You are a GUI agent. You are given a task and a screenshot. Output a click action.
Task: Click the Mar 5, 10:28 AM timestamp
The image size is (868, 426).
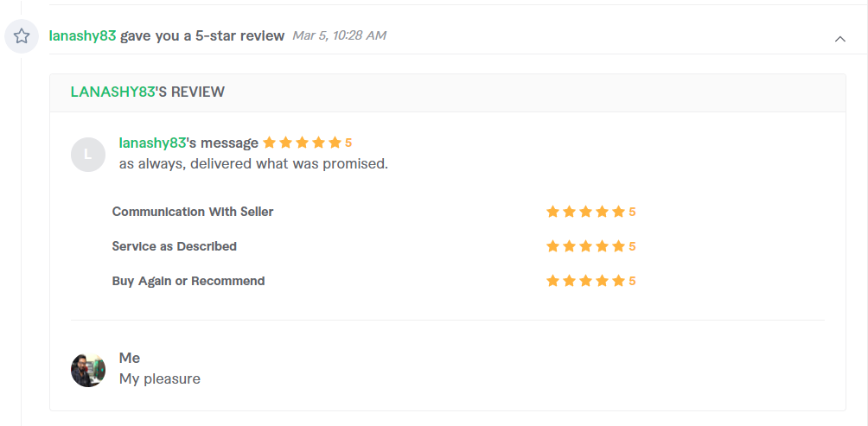tap(339, 36)
